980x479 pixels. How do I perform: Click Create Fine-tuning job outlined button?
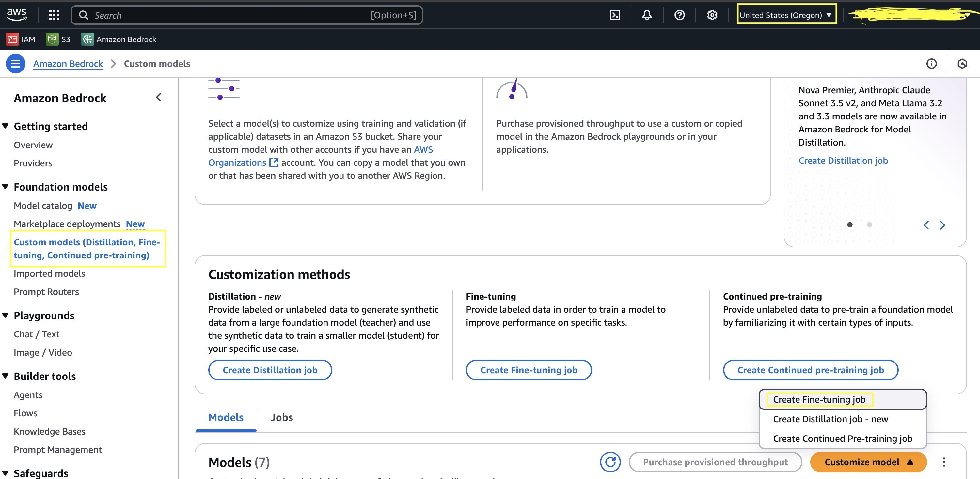pyautogui.click(x=529, y=370)
